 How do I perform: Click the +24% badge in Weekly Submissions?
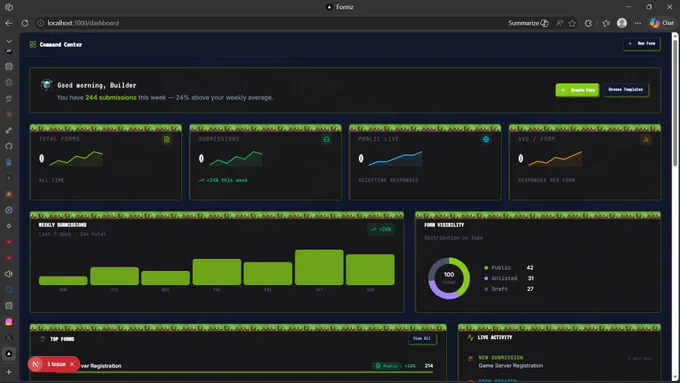(381, 229)
